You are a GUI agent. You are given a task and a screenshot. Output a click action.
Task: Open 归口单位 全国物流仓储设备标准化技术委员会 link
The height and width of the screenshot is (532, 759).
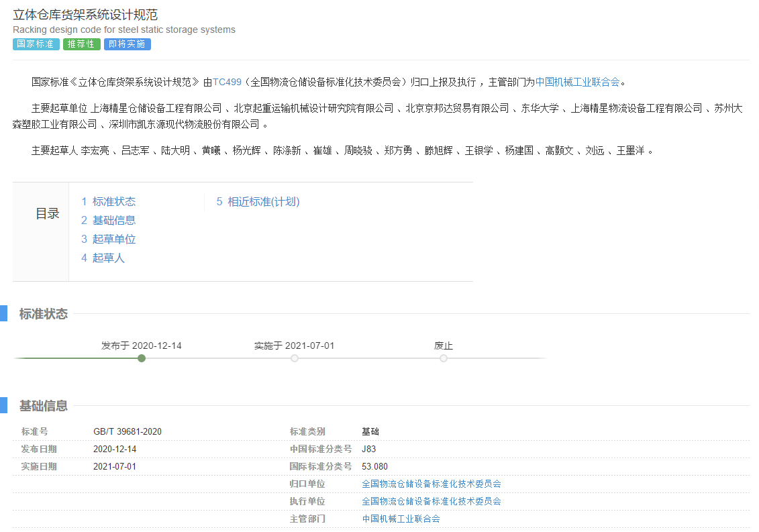(432, 484)
